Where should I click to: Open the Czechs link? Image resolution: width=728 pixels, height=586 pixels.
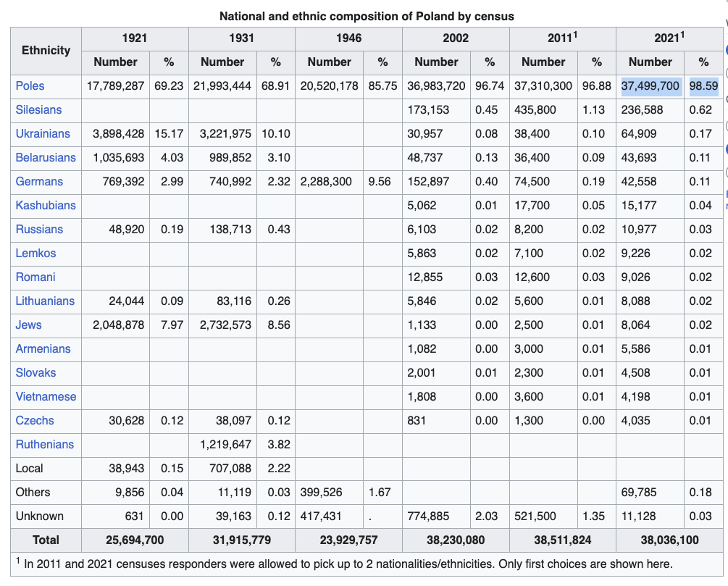point(35,421)
